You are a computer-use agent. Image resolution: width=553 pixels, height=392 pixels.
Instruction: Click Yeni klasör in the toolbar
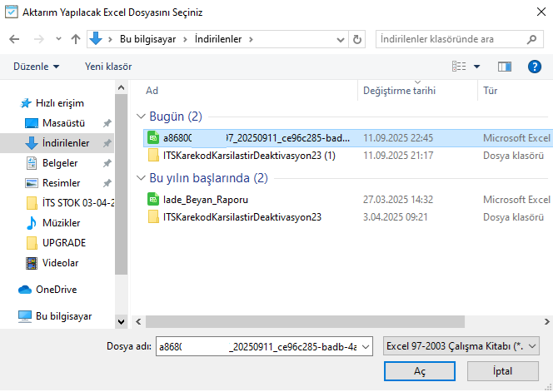tap(108, 67)
